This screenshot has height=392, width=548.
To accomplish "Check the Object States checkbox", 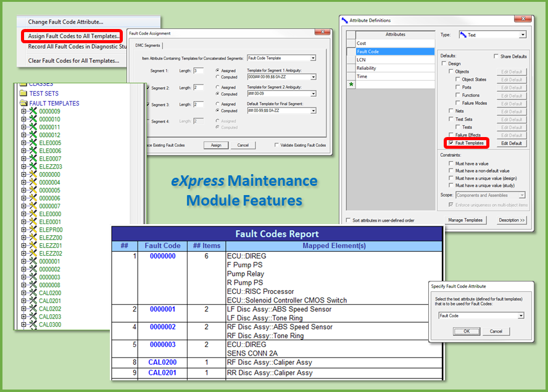I will point(458,80).
